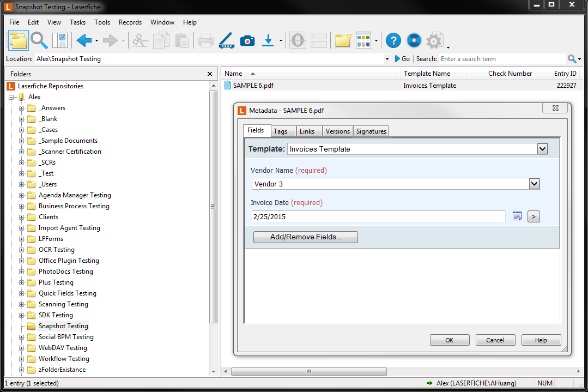This screenshot has height=392, width=588.
Task: Select the Snapshot Testing folder in tree
Action: (x=63, y=326)
